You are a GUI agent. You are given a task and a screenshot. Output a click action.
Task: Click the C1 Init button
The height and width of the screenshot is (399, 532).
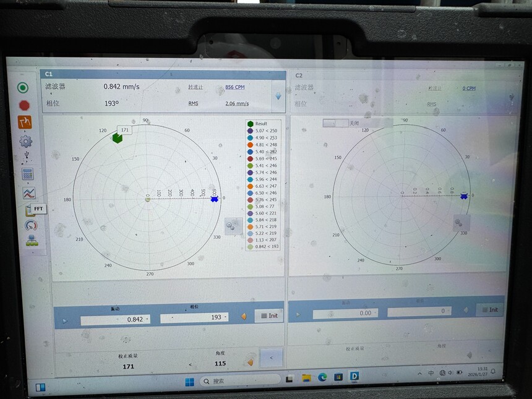269,315
